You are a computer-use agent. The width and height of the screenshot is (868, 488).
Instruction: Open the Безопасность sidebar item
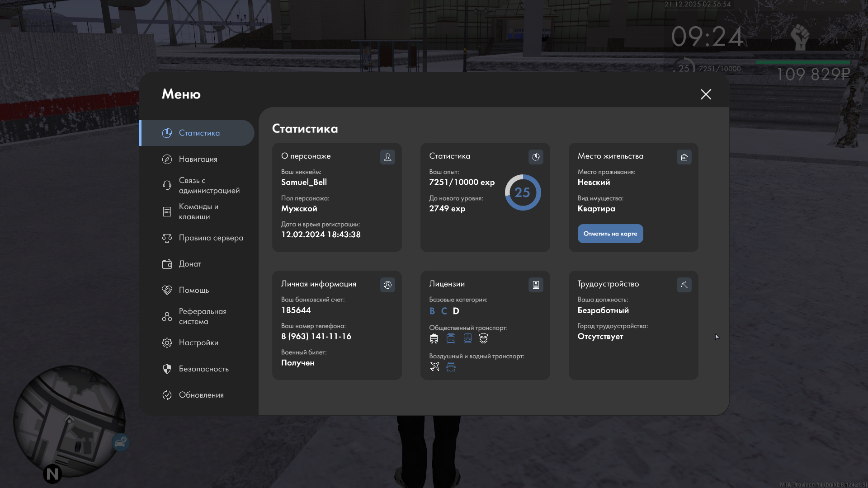click(203, 369)
